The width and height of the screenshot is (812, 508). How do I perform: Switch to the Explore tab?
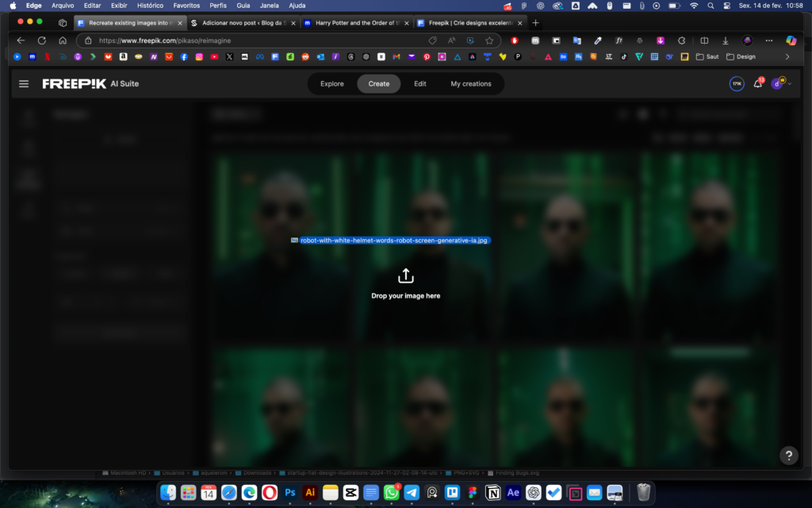[332, 83]
